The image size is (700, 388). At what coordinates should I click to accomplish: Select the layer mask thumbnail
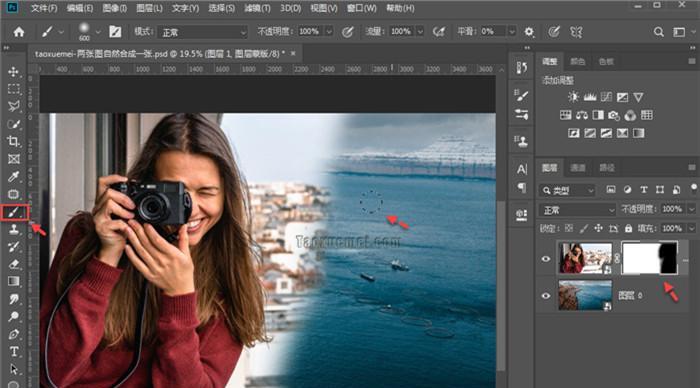650,258
